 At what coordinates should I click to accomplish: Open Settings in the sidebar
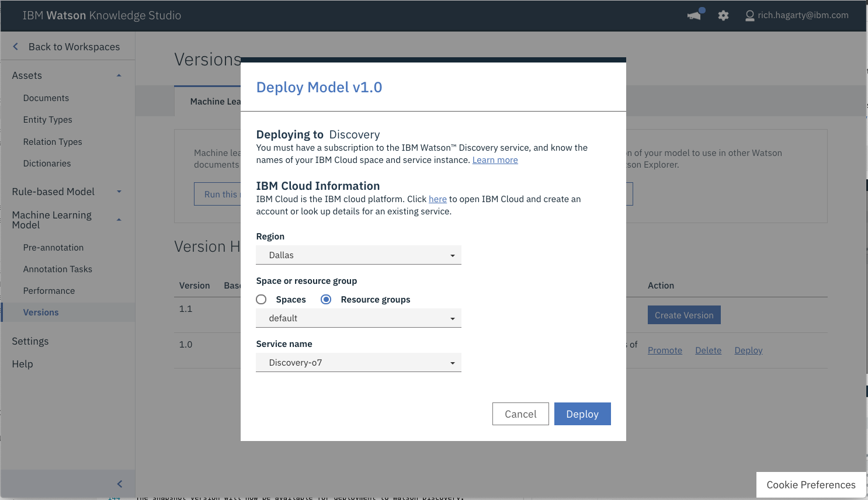tap(30, 341)
